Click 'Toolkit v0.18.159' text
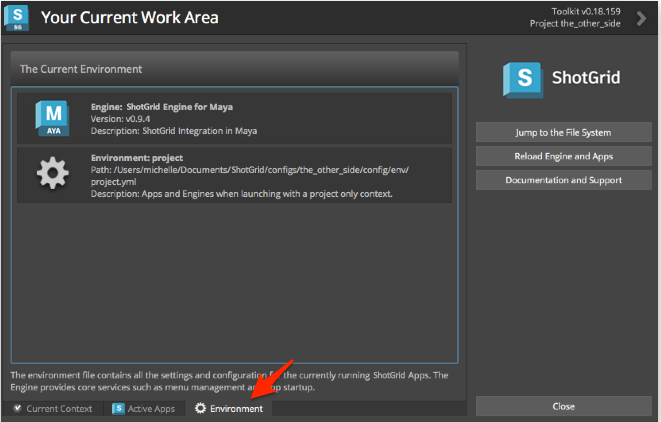Screen dimensions: 661x422 point(586,11)
